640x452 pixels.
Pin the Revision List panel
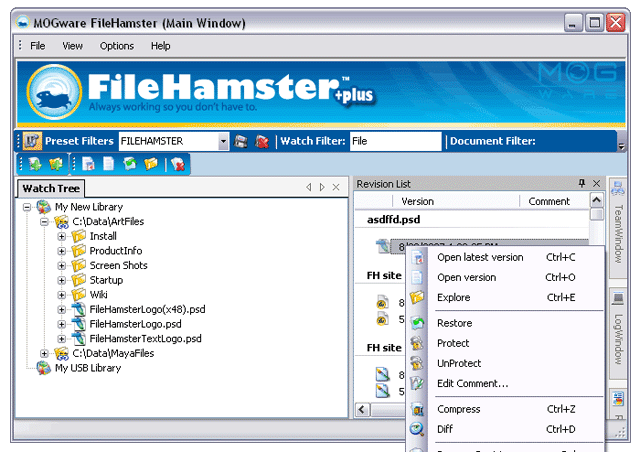pos(582,183)
